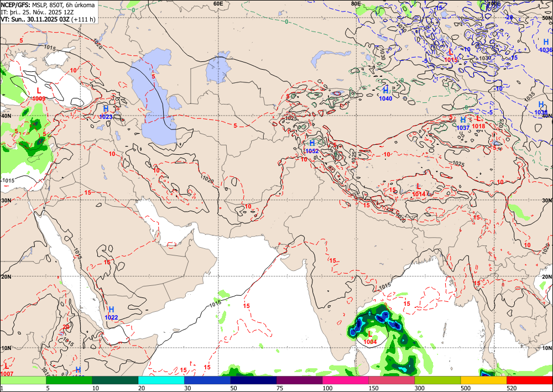This screenshot has height=392, width=553.
Task: Click the medium green 5–10 mm legend swatch
Action: click(x=69, y=380)
